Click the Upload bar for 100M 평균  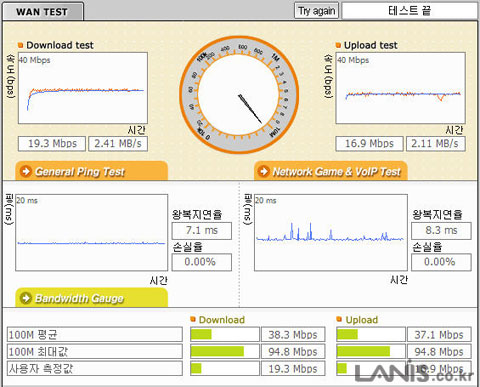pos(371,334)
